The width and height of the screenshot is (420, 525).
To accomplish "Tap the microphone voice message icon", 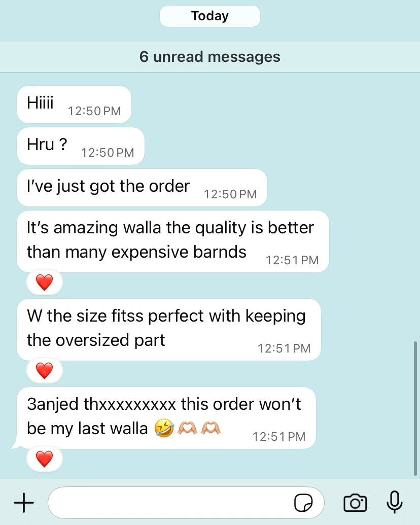I will [395, 502].
